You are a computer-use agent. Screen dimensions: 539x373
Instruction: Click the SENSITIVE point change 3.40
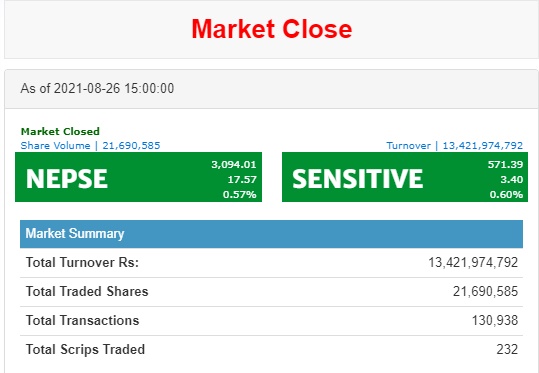click(x=512, y=179)
